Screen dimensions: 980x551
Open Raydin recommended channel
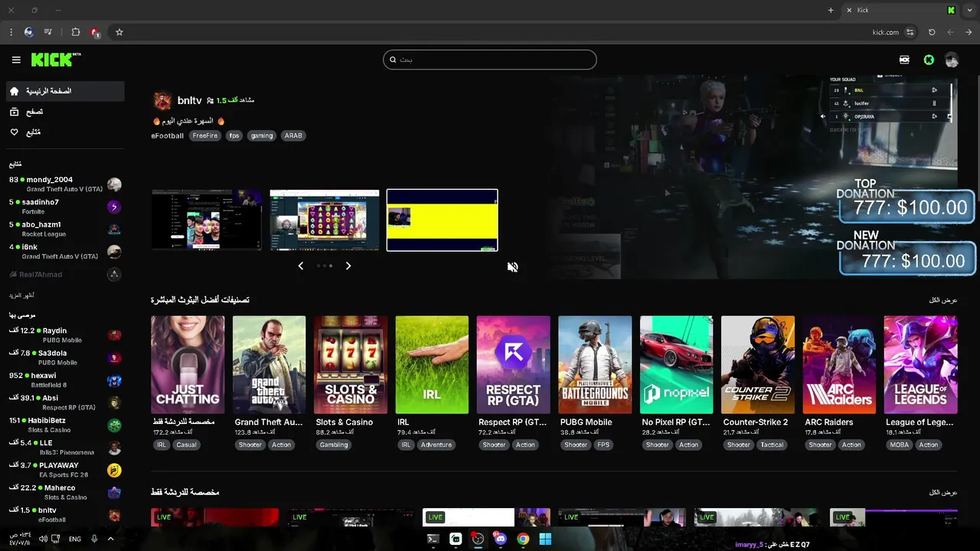(64, 335)
